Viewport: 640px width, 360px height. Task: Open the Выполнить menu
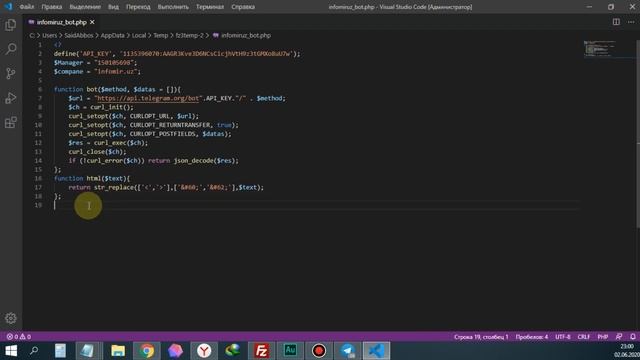(173, 7)
